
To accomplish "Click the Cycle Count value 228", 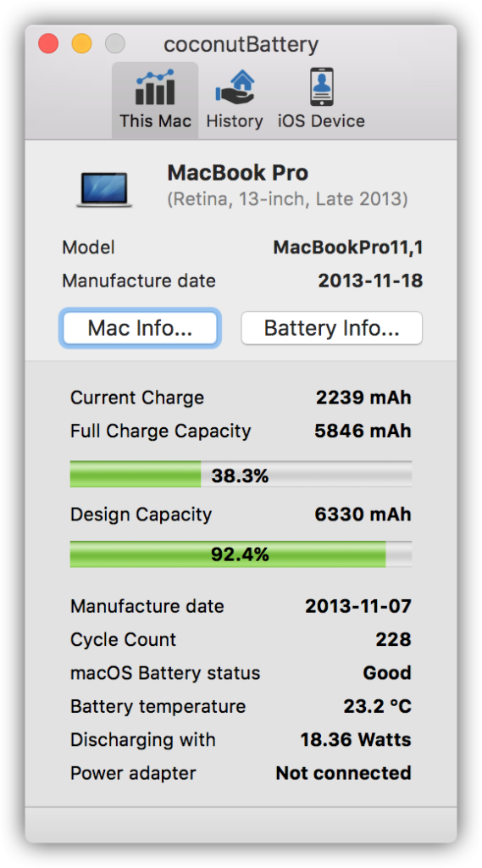I will click(x=393, y=640).
